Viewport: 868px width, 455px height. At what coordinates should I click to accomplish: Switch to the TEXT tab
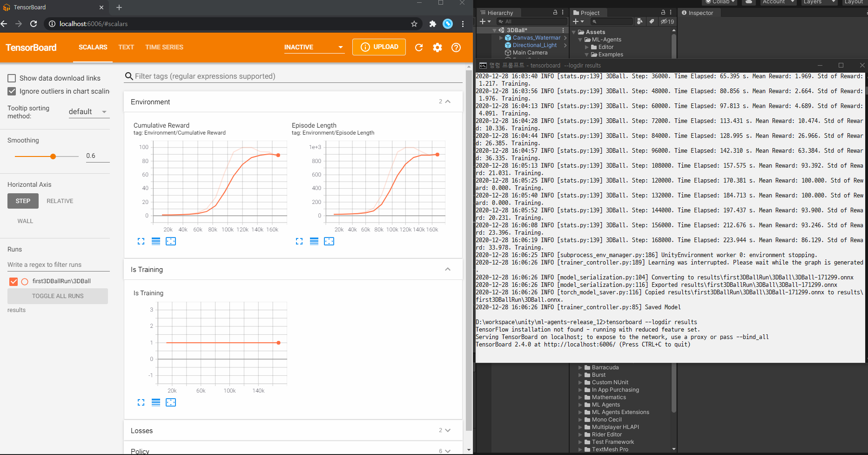click(126, 47)
